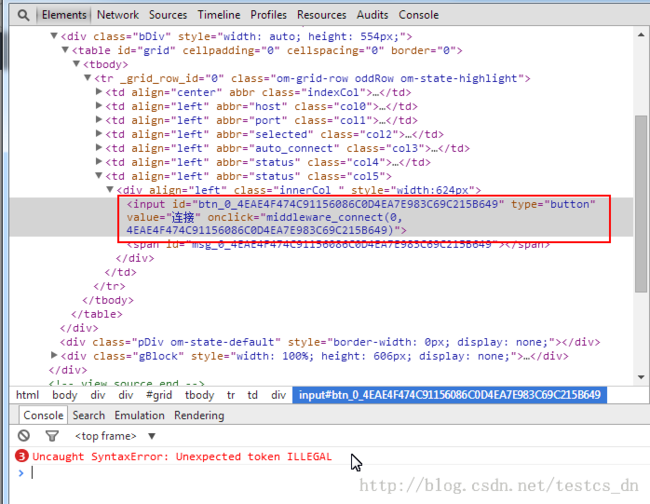Click the Uncaught SyntaxError message

[x=182, y=456]
